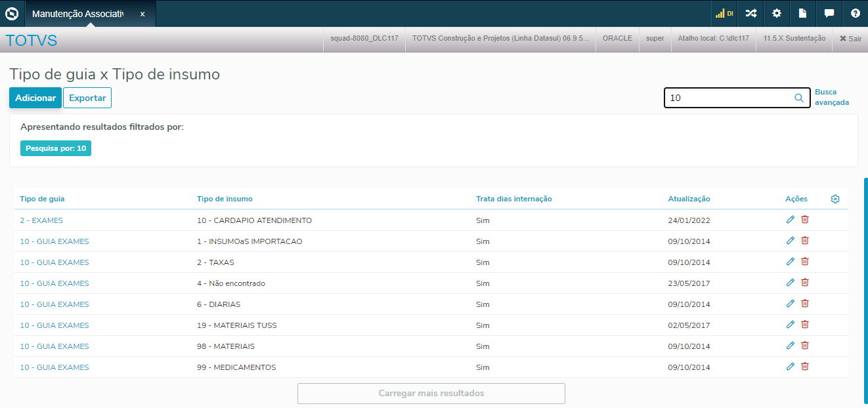868x408 pixels.
Task: Click the Trata dias internação column header
Action: [514, 199]
